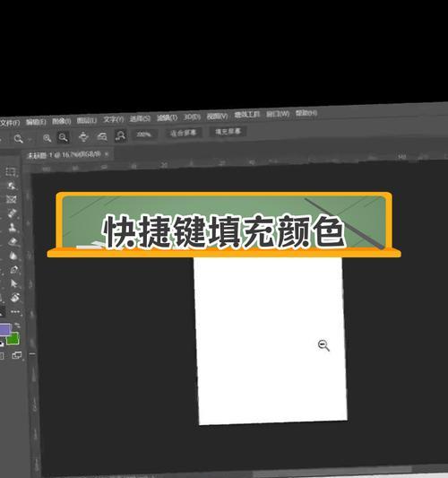Image resolution: width=448 pixels, height=478 pixels.
Task: Open the Edit Toolbar three-dots button
Action: click(15, 312)
